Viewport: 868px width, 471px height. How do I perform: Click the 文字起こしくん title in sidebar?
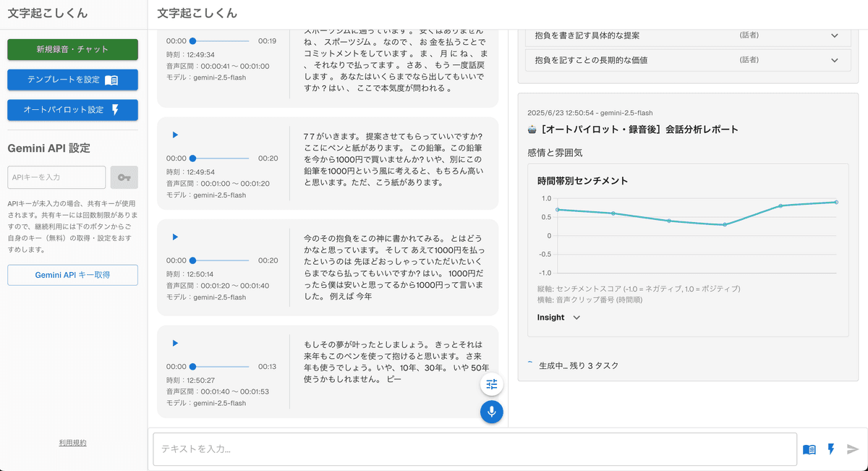[47, 13]
